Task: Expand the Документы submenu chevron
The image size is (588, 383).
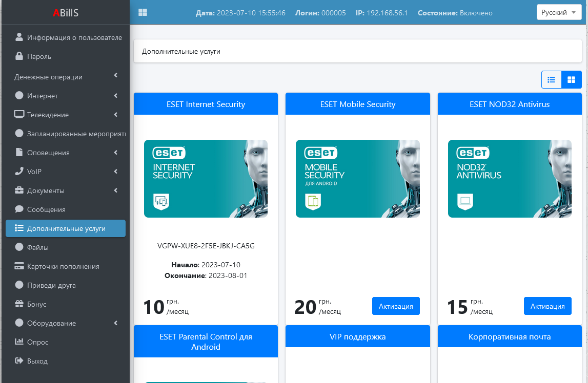Action: pos(116,190)
